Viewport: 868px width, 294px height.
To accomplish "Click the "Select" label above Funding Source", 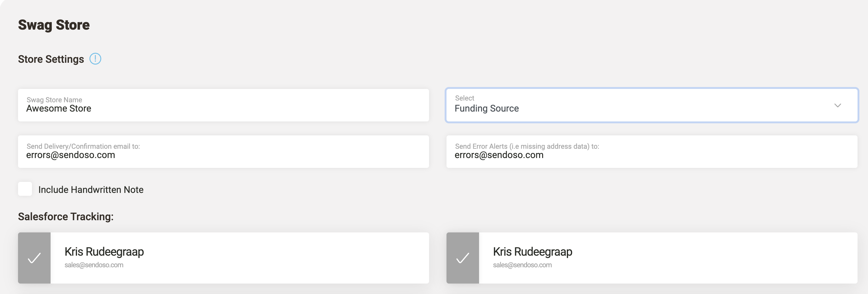I will (464, 98).
